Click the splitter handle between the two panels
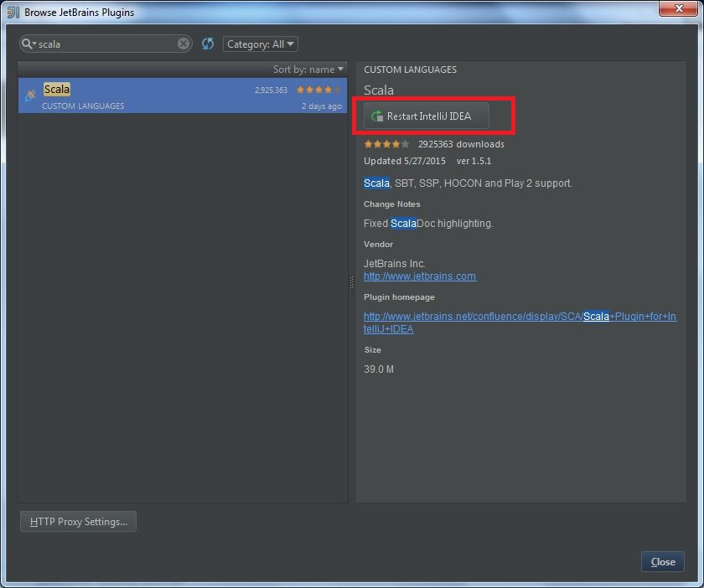Image resolution: width=704 pixels, height=588 pixels. click(351, 282)
